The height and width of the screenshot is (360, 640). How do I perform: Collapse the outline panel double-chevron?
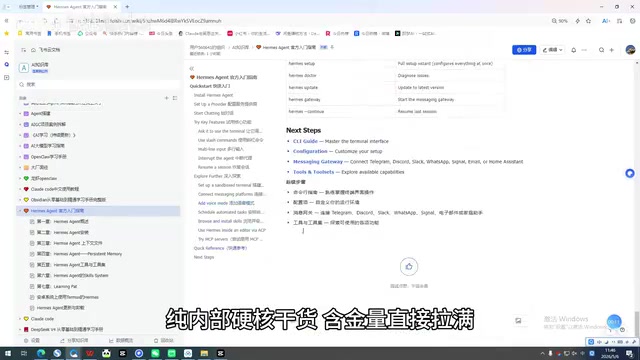[191, 69]
